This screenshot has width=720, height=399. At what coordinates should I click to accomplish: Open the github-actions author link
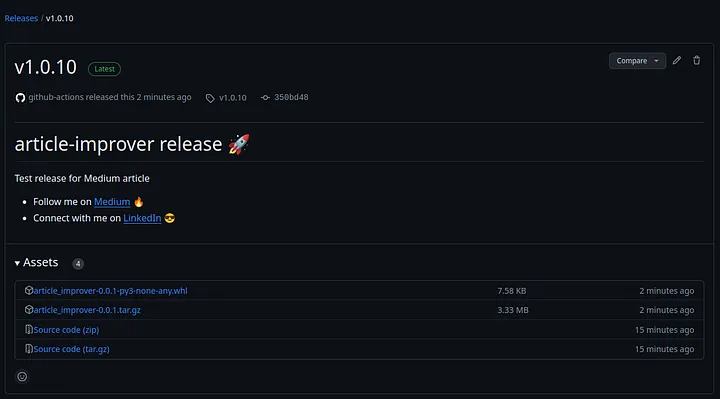point(56,97)
